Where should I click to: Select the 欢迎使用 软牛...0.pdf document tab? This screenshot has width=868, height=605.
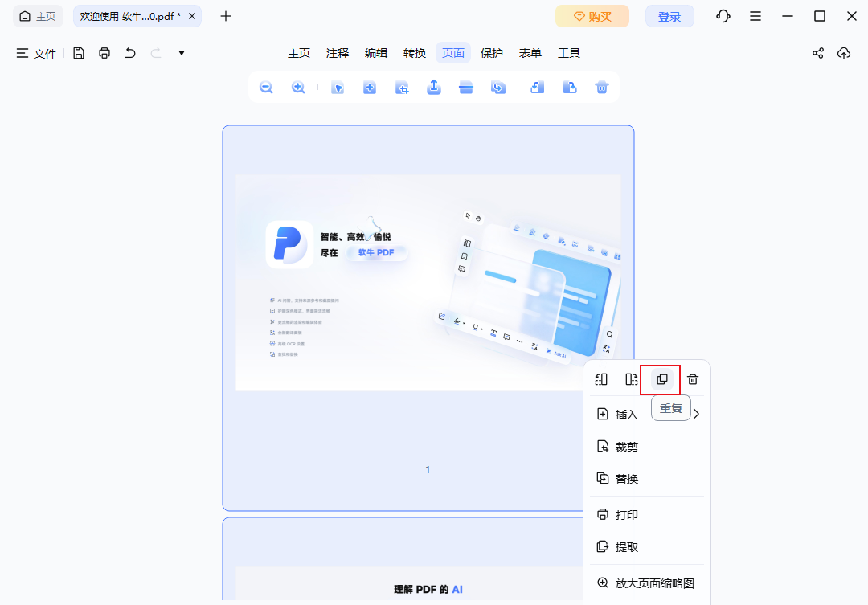pos(130,16)
